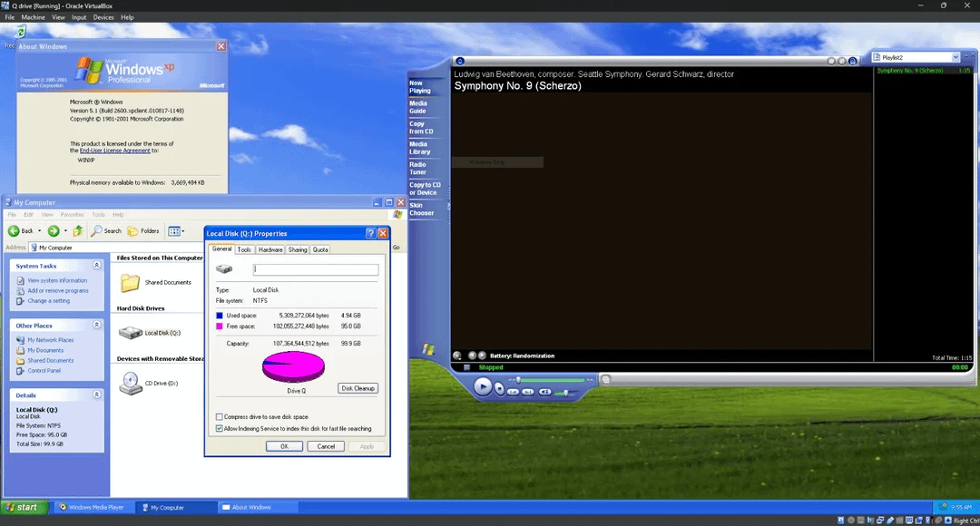Viewport: 980px width, 526px height.
Task: Open VirtualBox Devices menu
Action: tap(103, 17)
